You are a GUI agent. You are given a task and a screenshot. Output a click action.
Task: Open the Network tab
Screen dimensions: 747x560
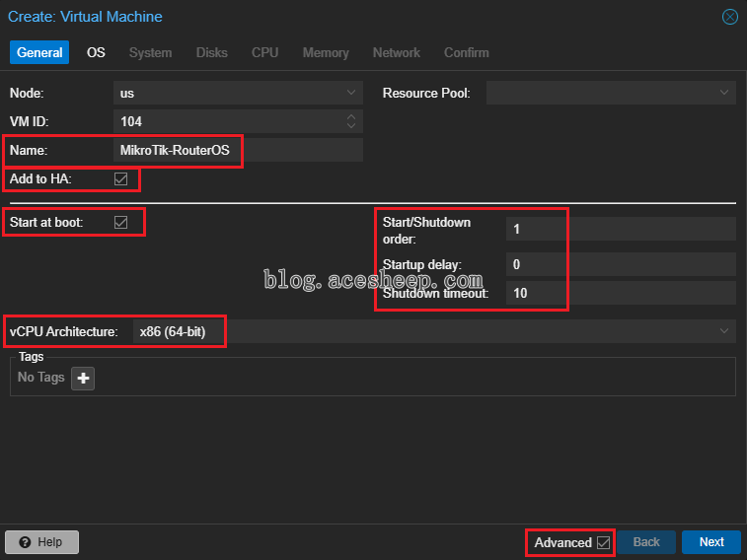point(397,52)
